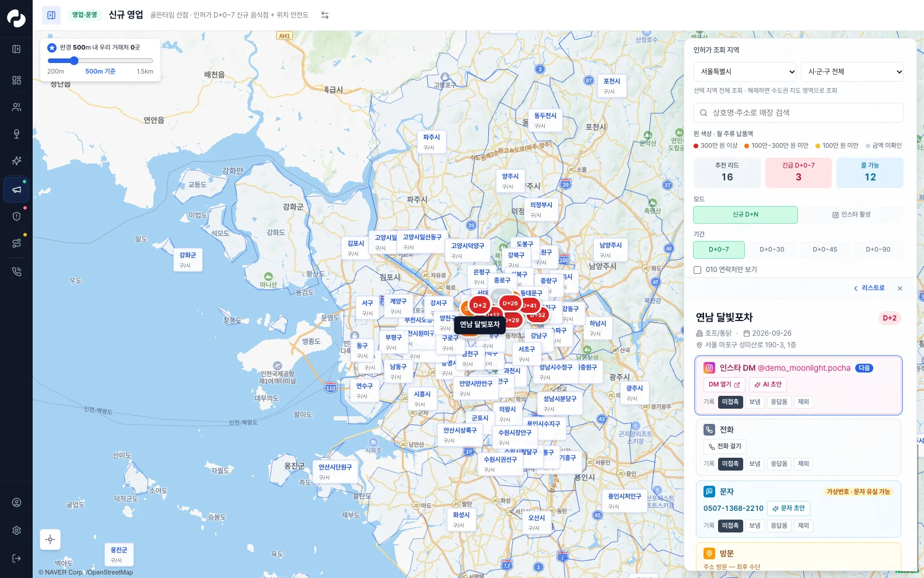Click the 콜 가능 12 stat card
924x578 pixels.
[870, 173]
